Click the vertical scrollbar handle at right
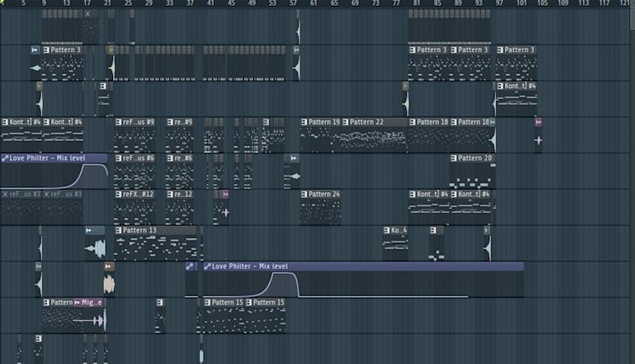This screenshot has width=635, height=364. point(632,16)
